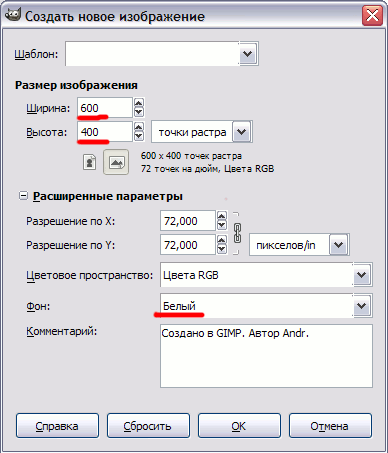Click the Цветовое пространство label

click(x=90, y=275)
